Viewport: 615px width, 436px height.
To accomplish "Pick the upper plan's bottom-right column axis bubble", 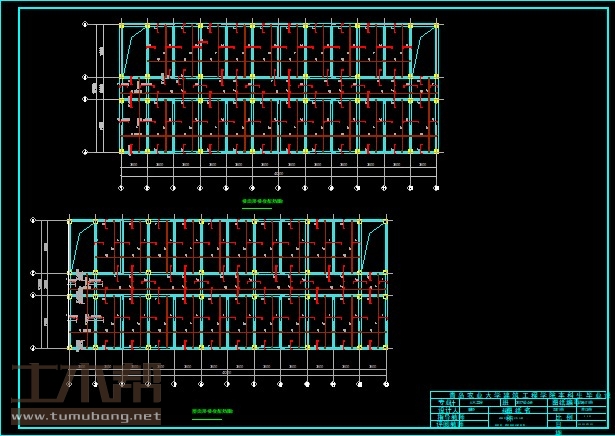I will tap(437, 186).
